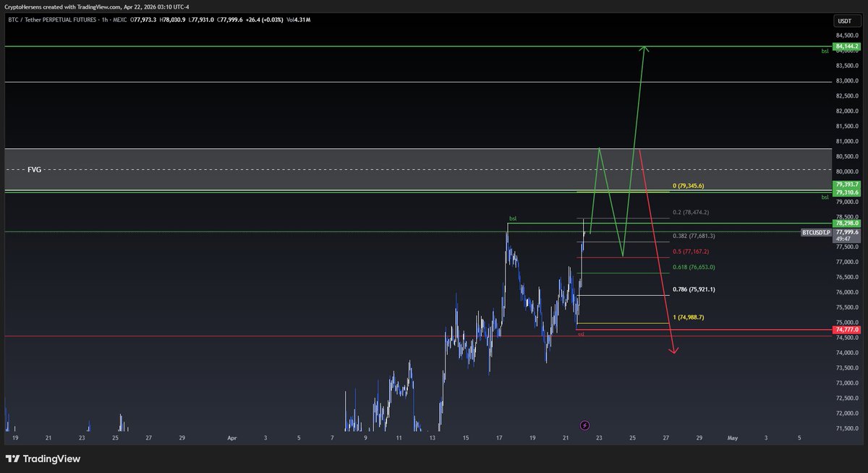
Task: Click the purple lightning event icon
Action: click(x=584, y=425)
